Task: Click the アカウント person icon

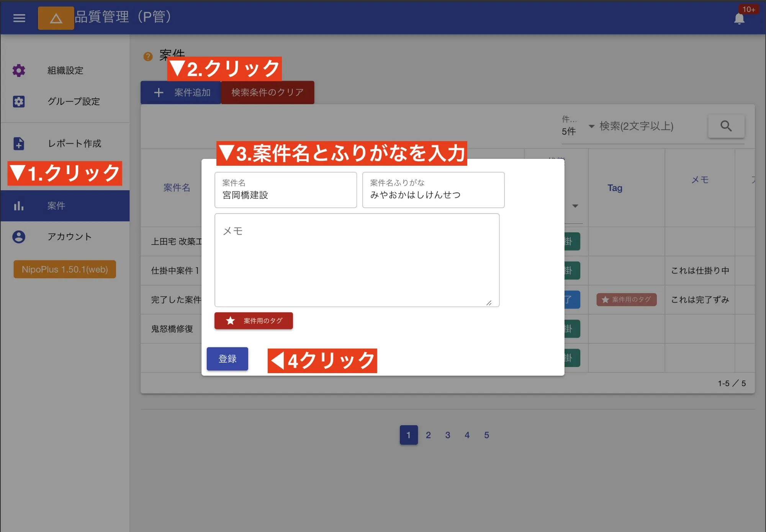Action: pyautogui.click(x=19, y=237)
